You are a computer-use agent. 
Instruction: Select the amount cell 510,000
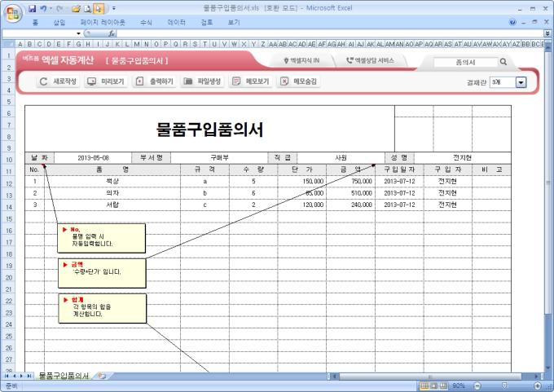tap(350, 193)
